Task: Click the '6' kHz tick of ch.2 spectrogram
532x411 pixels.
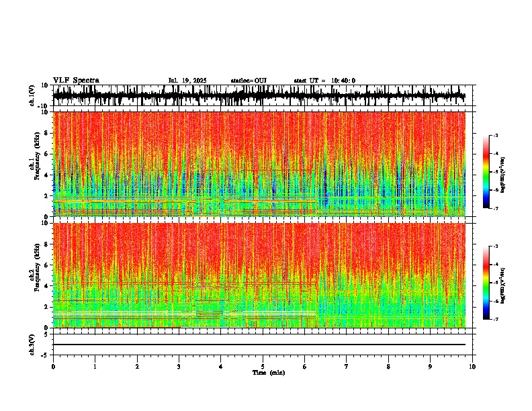Action: [x=47, y=265]
